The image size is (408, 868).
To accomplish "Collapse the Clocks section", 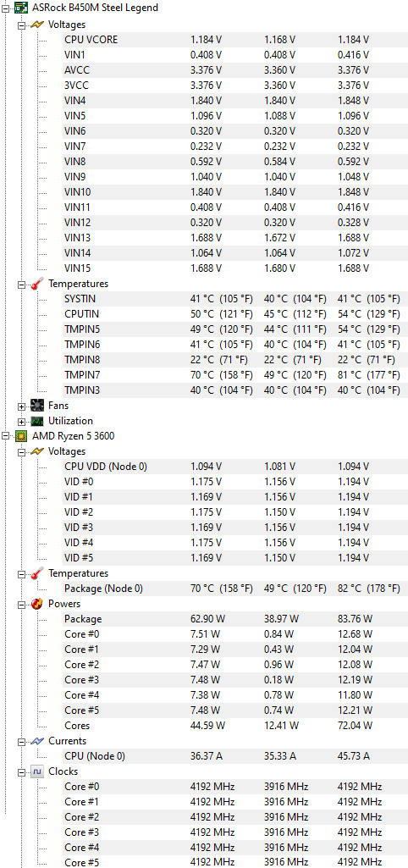I will click(x=22, y=771).
